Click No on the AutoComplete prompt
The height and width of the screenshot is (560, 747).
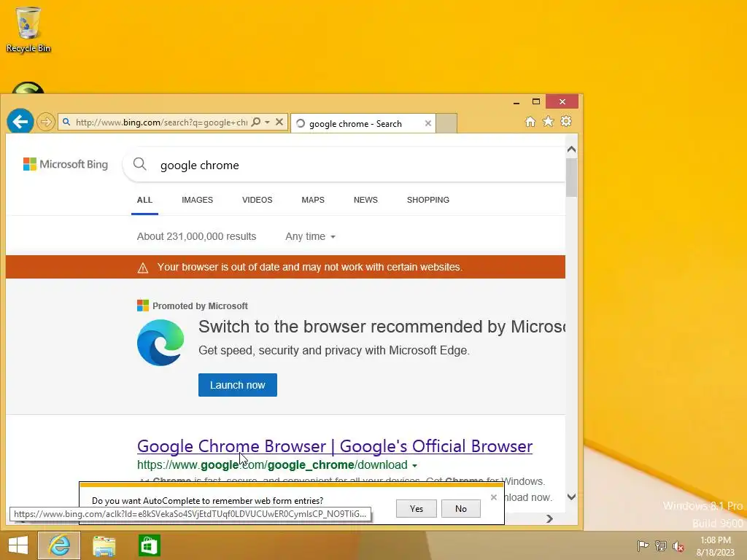click(461, 508)
